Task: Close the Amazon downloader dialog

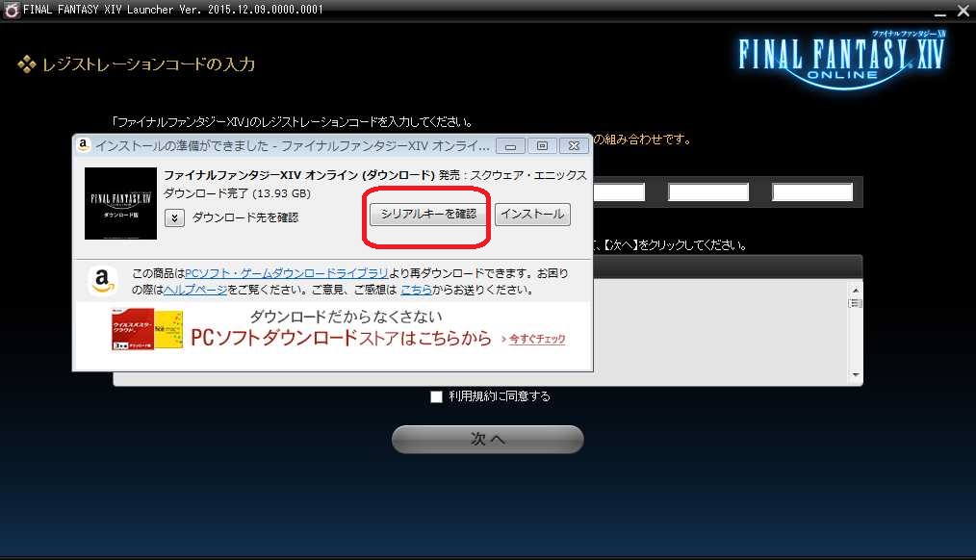Action: tap(574, 146)
